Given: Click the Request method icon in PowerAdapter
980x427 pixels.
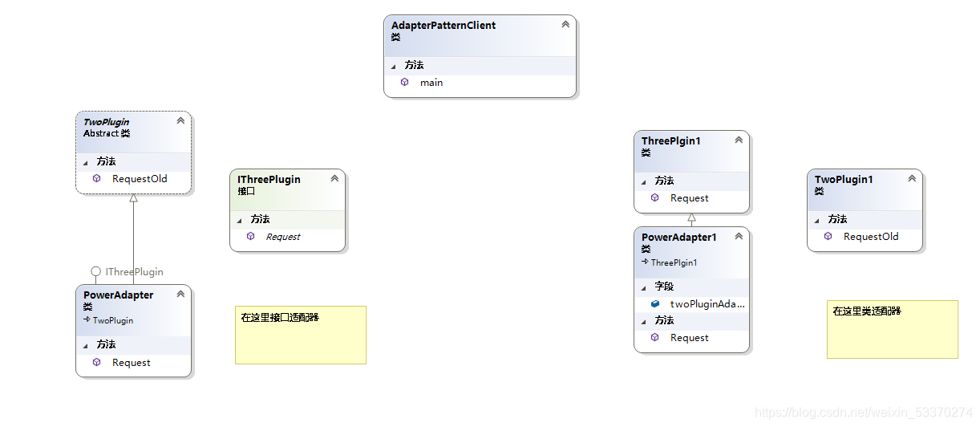Looking at the screenshot, I should coord(96,362).
